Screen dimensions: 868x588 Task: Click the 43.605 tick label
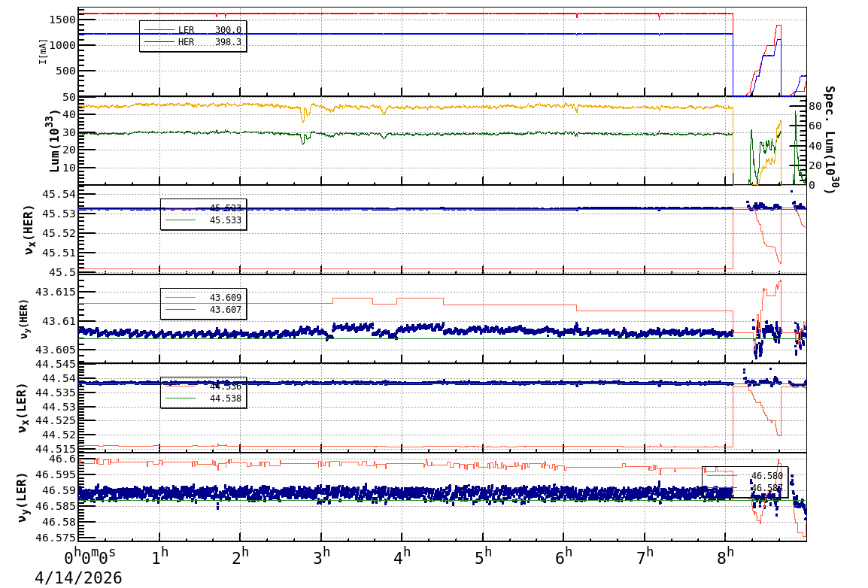point(56,350)
